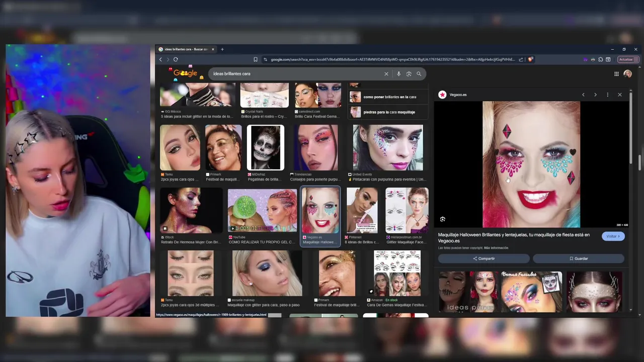
Task: Open United Events 'Pintacaras con purpurina' result
Action: pos(388,148)
